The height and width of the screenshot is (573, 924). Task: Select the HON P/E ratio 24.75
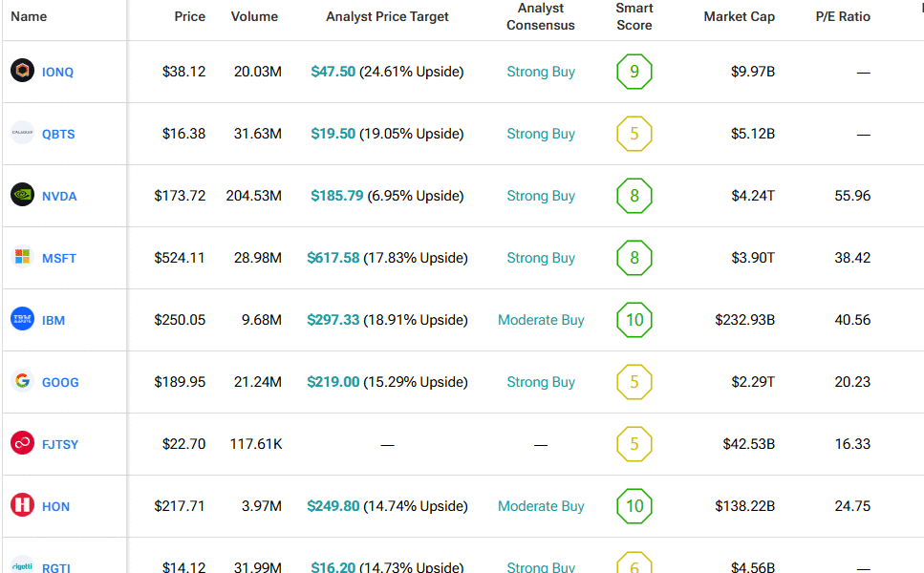[x=852, y=506]
